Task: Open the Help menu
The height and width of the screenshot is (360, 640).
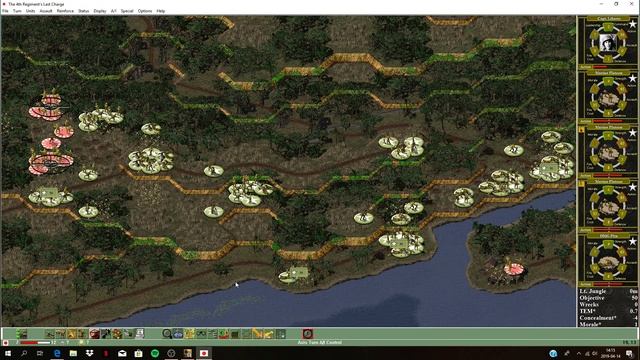Action: [x=161, y=11]
